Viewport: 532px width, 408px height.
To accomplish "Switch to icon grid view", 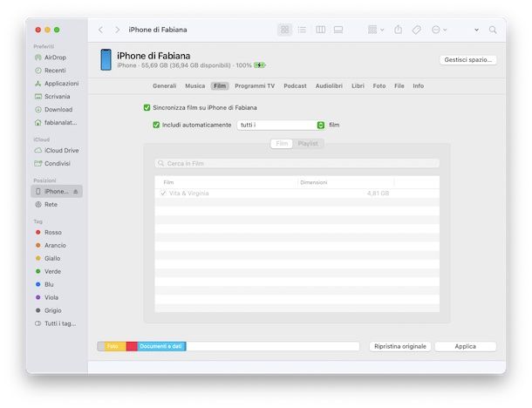I will 284,30.
